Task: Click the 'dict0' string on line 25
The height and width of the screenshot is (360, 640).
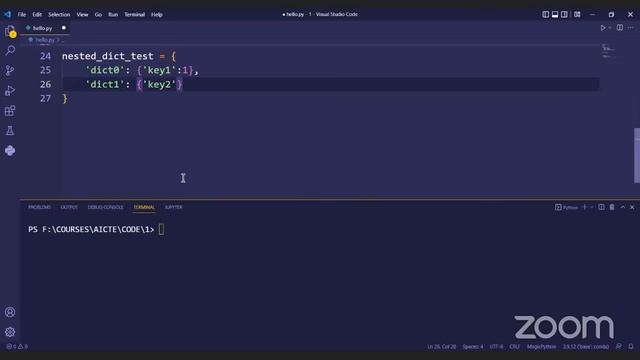Action: (x=104, y=70)
